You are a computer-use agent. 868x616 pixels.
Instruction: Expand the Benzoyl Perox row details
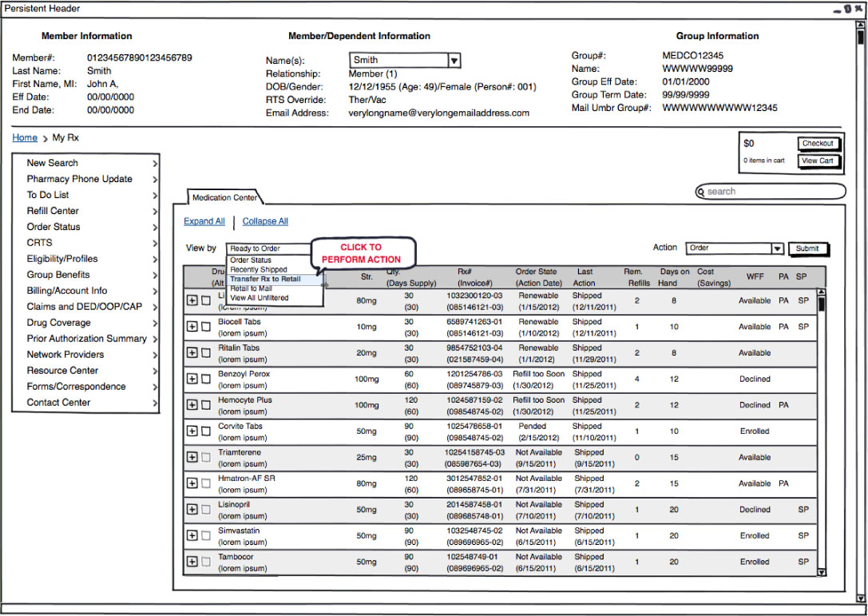(192, 379)
